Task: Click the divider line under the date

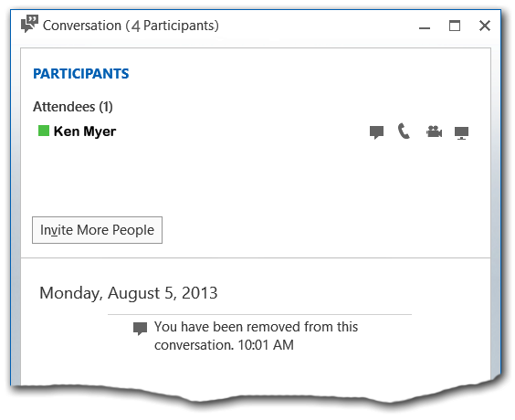Action: point(259,315)
